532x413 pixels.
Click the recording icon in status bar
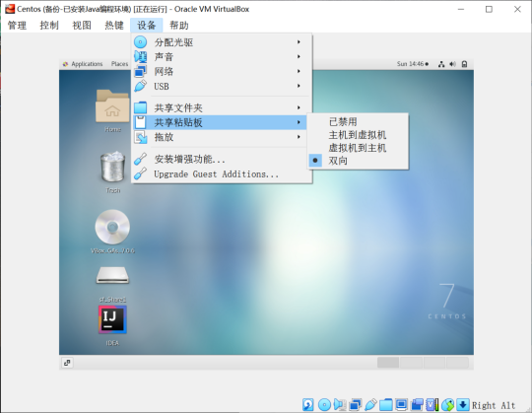[417, 404]
